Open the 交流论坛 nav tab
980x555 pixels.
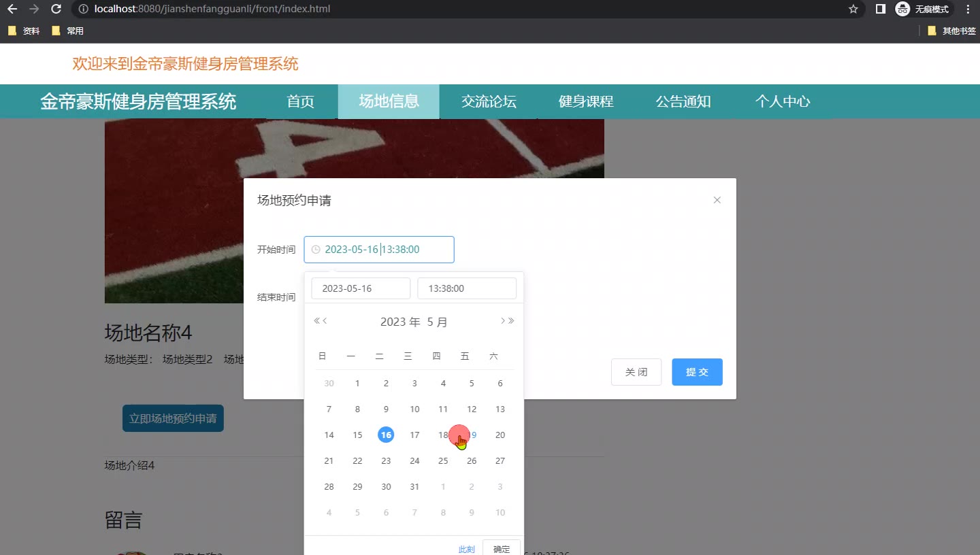(x=489, y=101)
